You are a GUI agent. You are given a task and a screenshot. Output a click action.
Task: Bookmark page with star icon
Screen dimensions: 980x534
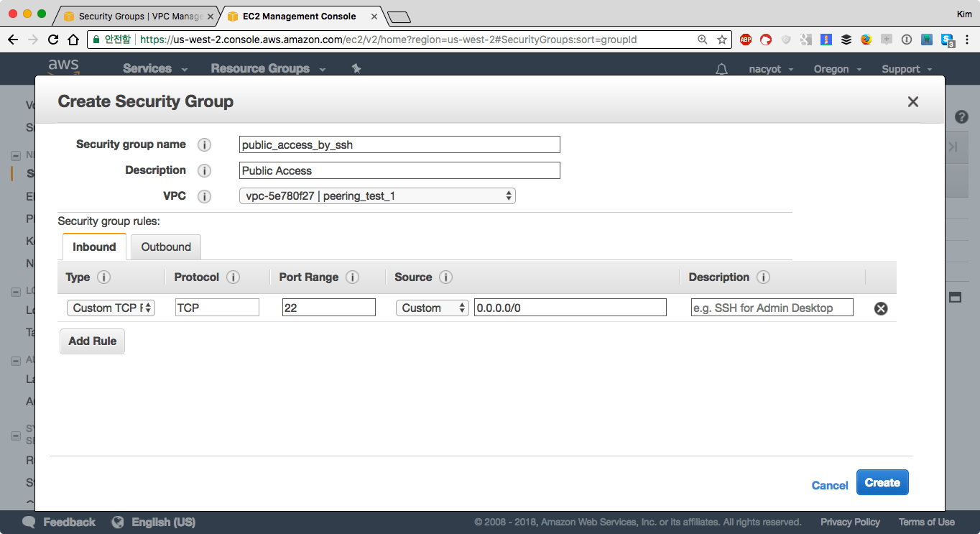(722, 40)
